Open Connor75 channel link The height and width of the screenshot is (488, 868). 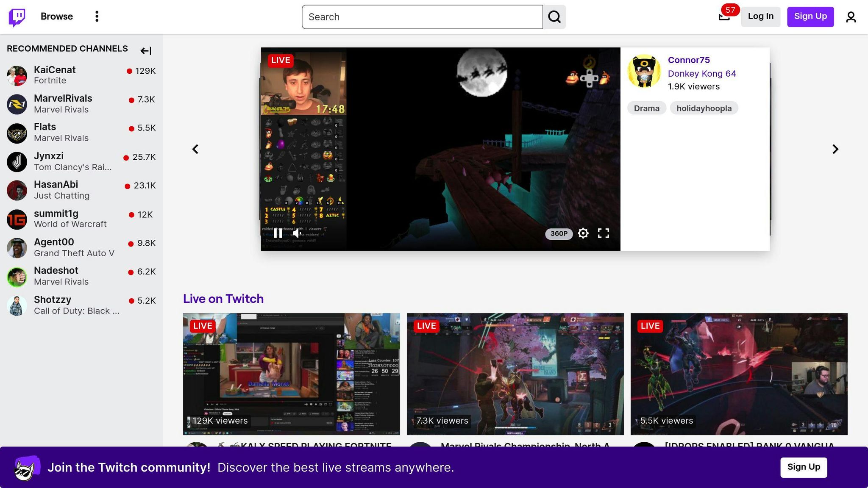point(689,60)
